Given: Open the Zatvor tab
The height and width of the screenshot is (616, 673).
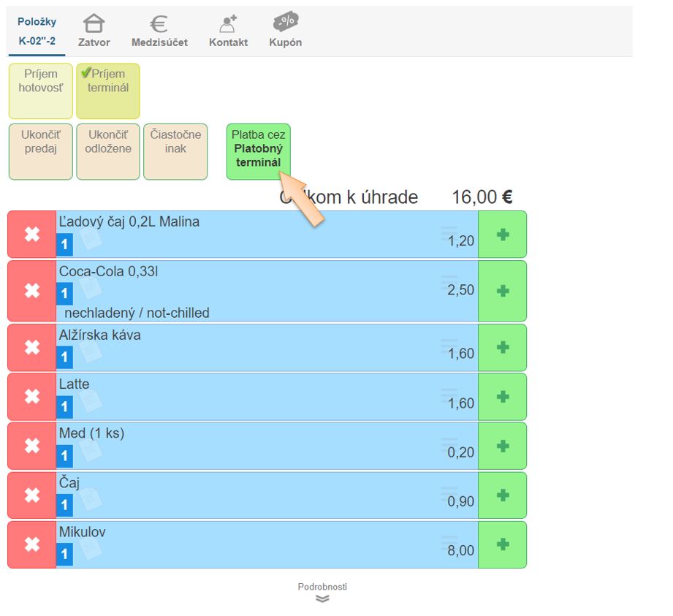Looking at the screenshot, I should [x=94, y=31].
